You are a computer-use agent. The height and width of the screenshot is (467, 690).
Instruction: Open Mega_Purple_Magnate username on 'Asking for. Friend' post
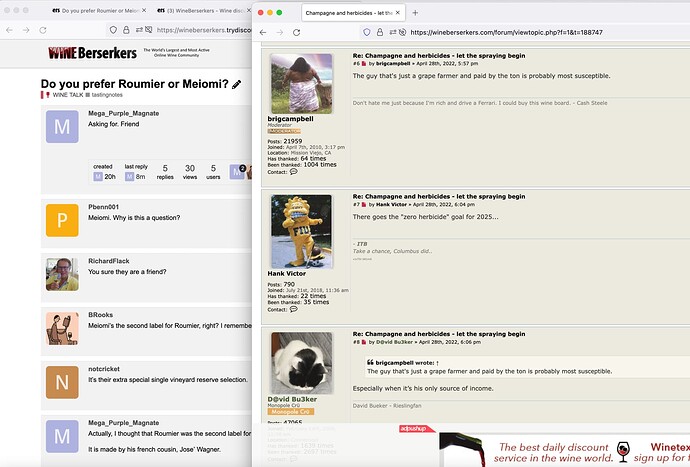pyautogui.click(x=124, y=113)
